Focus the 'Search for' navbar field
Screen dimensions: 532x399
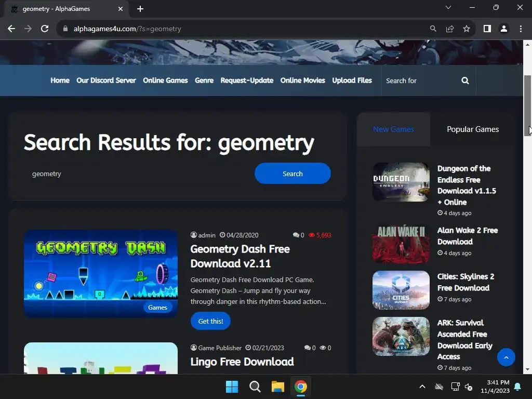[421, 81]
